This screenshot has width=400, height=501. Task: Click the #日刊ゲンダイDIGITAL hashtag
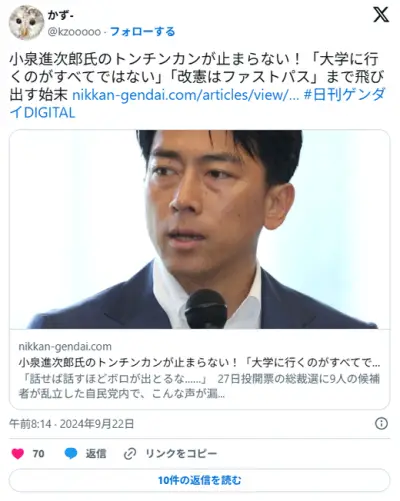[197, 104]
